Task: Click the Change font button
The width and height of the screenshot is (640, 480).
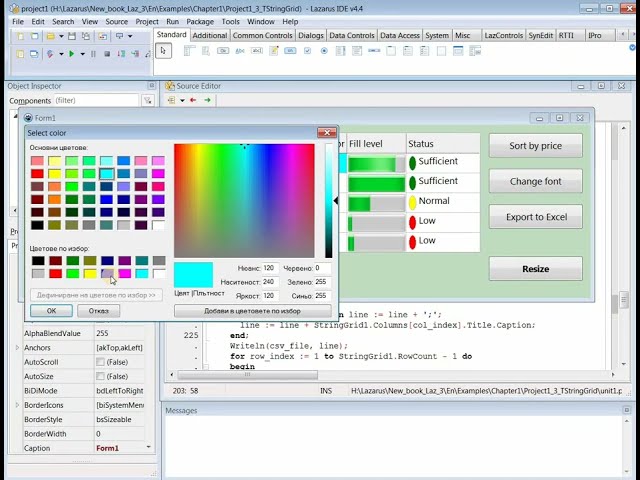Action: 536,181
